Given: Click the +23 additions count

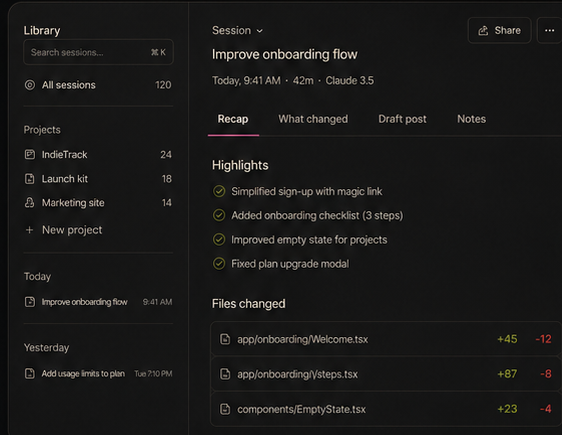Looking at the screenshot, I should (507, 409).
